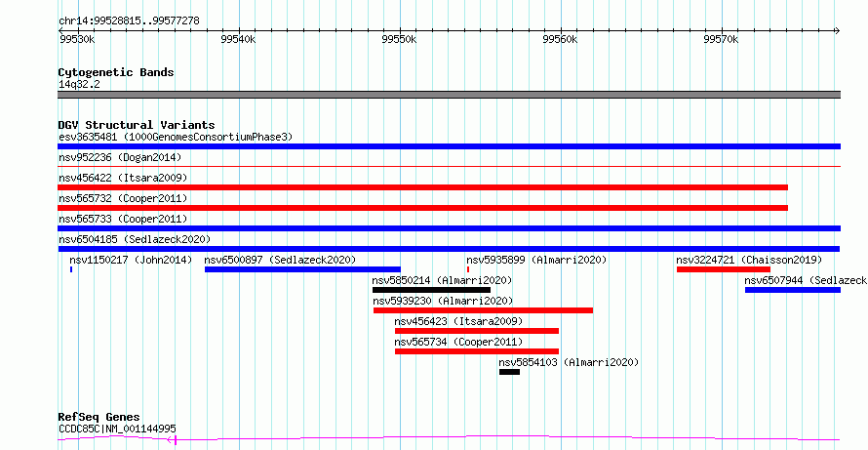Click the 14q32.2 band label

(x=79, y=85)
